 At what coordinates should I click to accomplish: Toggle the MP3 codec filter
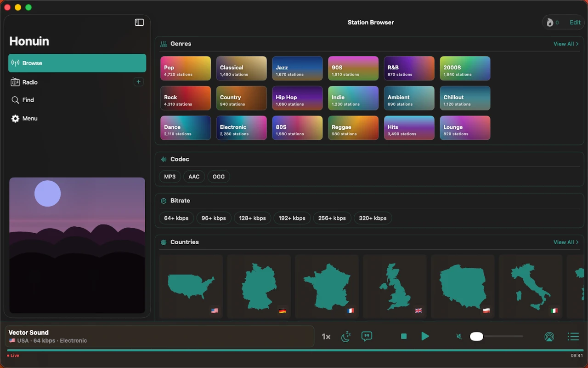click(x=170, y=177)
